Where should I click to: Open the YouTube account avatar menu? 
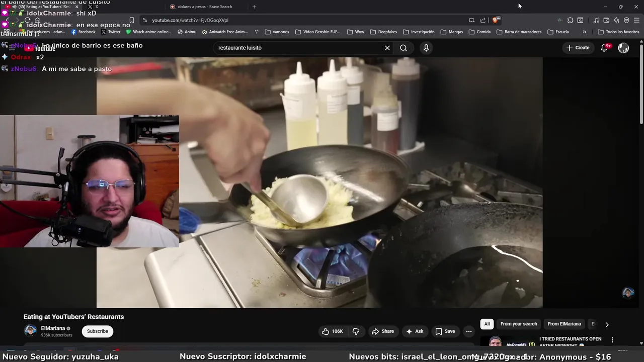point(623,48)
